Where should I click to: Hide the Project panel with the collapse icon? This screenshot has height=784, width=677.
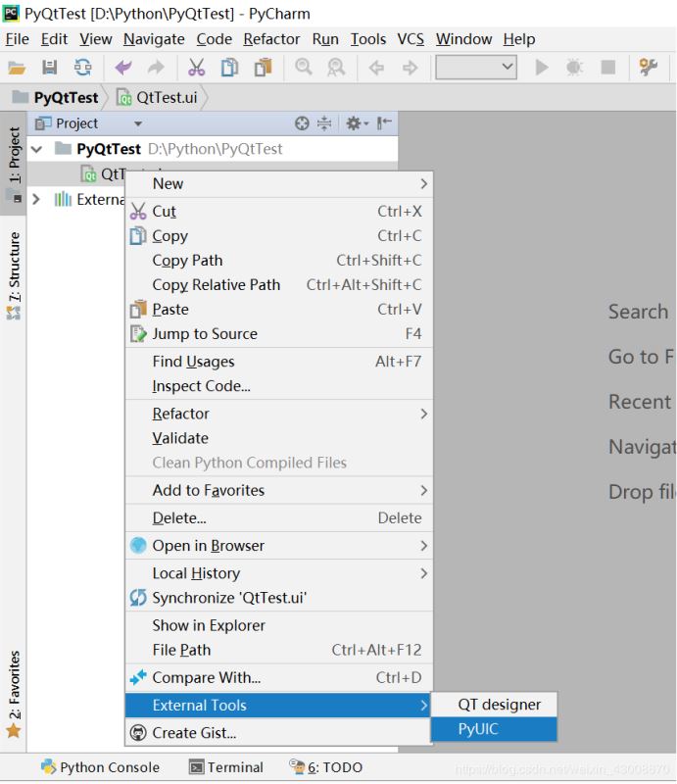385,123
